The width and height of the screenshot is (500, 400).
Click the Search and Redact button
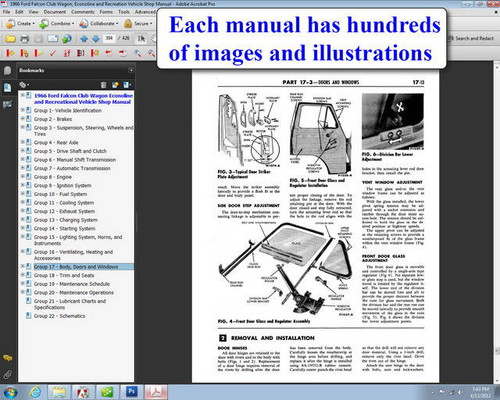coord(471,38)
